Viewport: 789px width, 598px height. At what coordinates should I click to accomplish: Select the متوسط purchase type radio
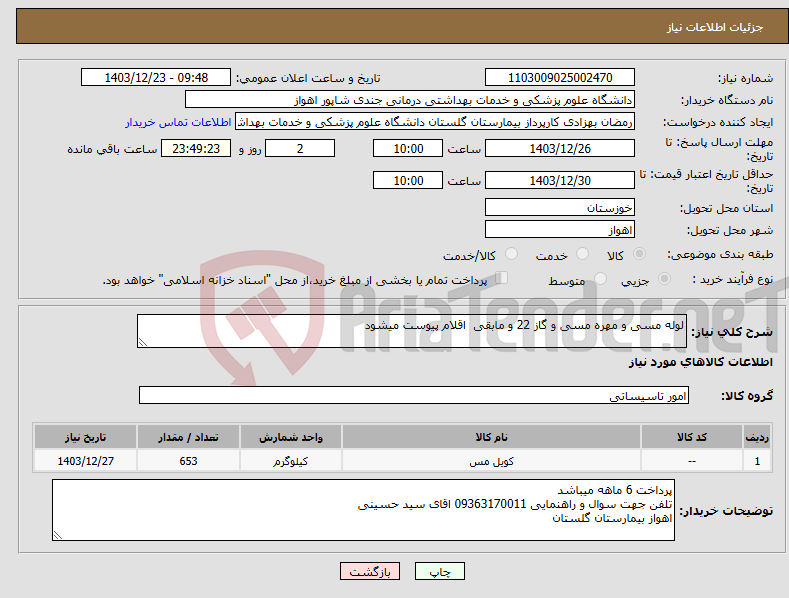pyautogui.click(x=600, y=278)
